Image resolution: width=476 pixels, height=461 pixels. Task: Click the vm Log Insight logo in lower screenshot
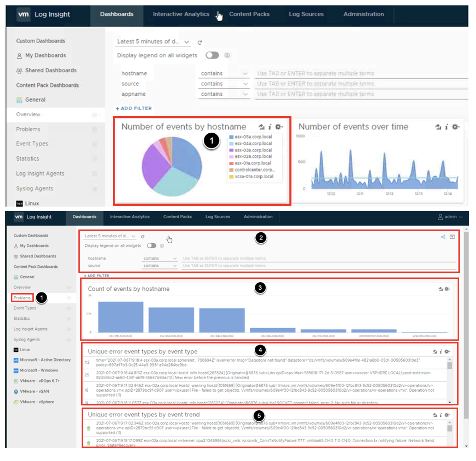tap(33, 217)
